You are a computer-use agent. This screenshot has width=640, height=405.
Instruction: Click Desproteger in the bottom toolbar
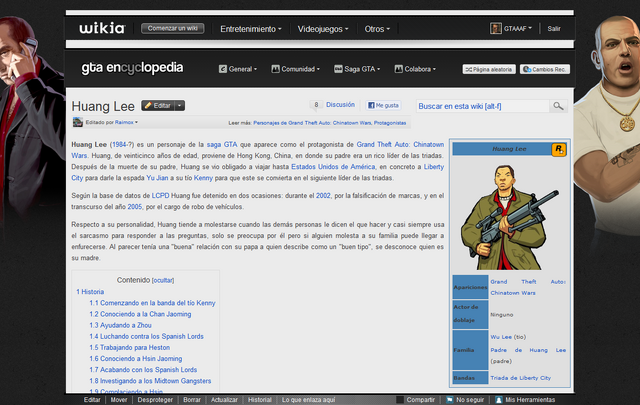tap(155, 400)
